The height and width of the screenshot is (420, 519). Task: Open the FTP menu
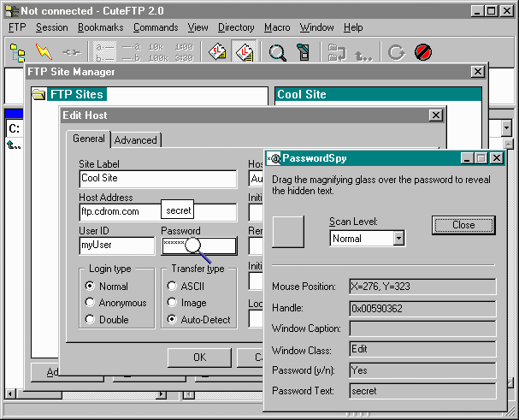point(17,27)
